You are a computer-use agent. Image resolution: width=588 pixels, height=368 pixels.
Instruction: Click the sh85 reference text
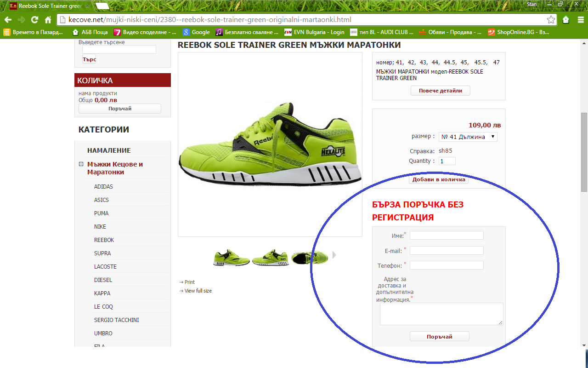tap(446, 151)
